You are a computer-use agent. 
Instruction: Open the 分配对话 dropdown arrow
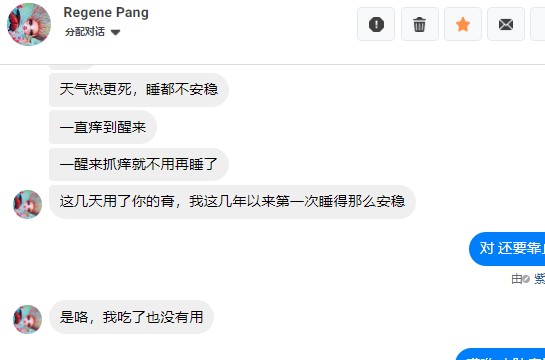click(x=115, y=33)
